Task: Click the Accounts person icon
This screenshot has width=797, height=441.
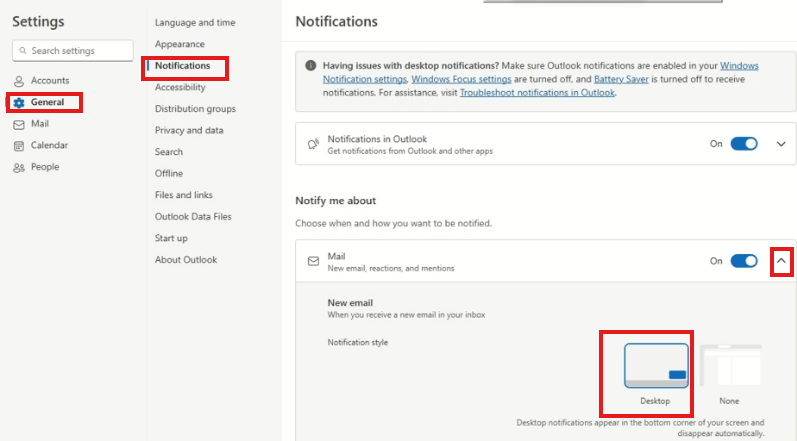Action: tap(19, 81)
